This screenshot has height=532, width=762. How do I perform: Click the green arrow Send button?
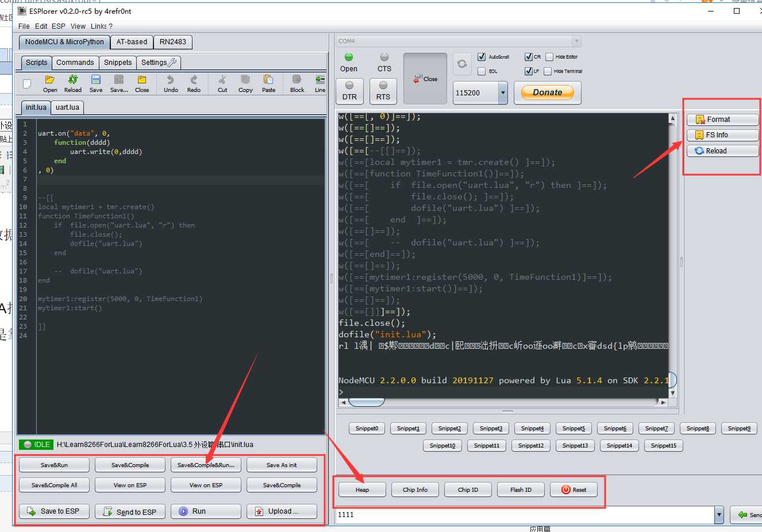pos(746,515)
